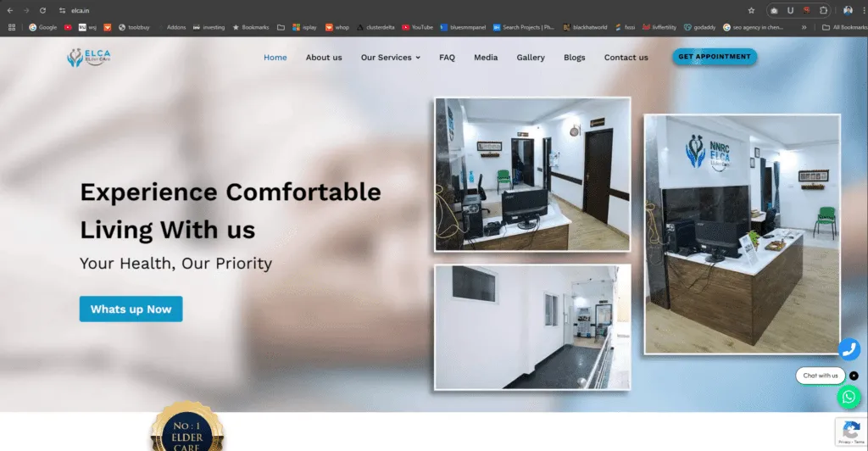Viewport: 868px width, 451px height.
Task: Expand hidden bookmarks with double chevron
Action: pyautogui.click(x=804, y=27)
